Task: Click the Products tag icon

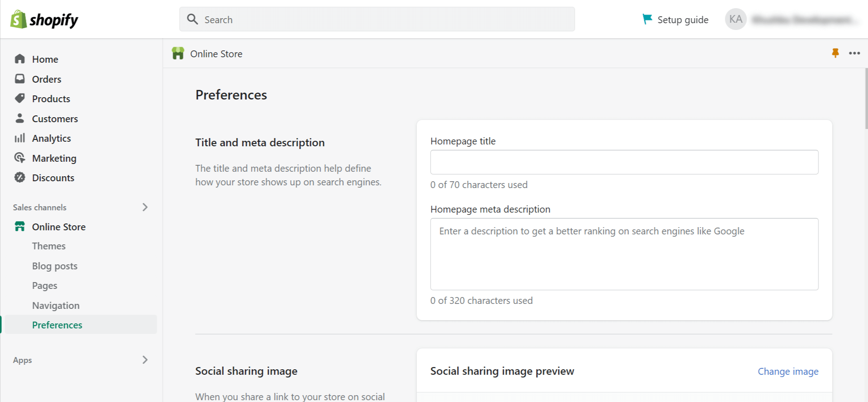Action: click(x=20, y=99)
